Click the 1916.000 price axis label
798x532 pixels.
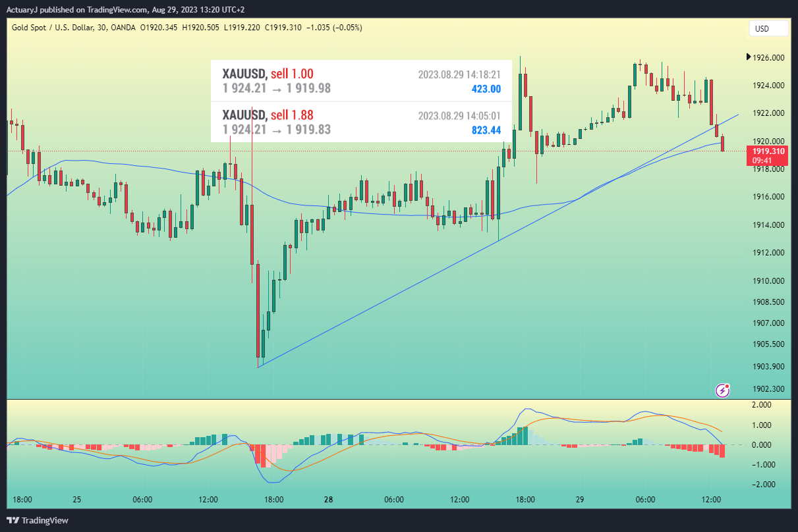point(768,197)
